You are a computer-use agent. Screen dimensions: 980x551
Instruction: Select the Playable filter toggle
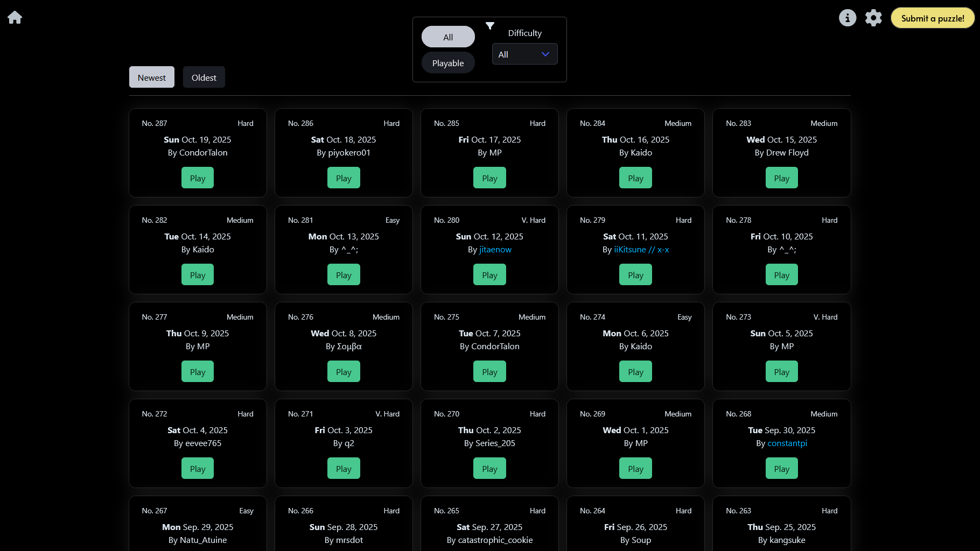click(x=447, y=63)
